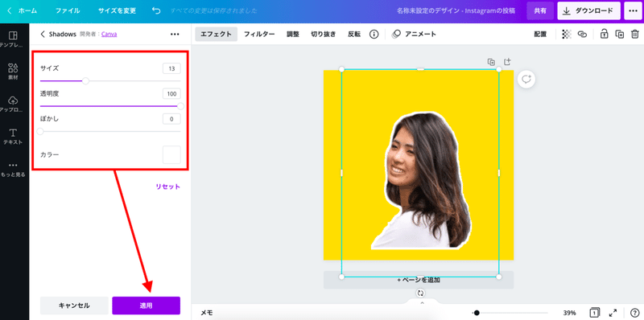Click the サイズ value field

point(171,68)
